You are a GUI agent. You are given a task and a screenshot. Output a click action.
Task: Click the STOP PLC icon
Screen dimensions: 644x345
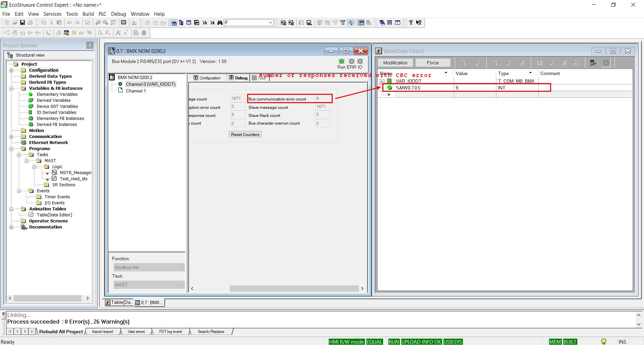[343, 22]
